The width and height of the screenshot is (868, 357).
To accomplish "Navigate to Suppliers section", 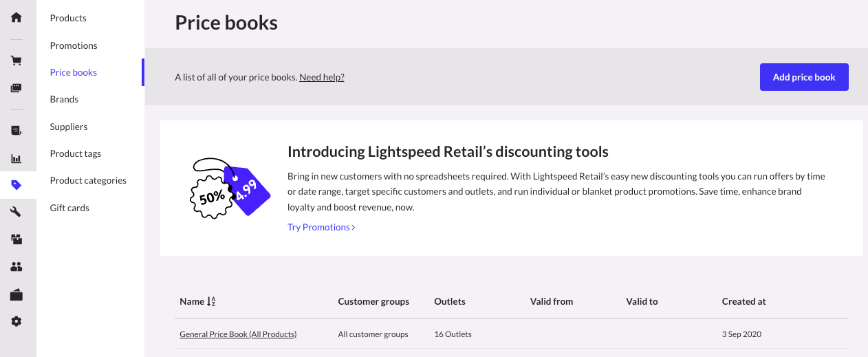I will (69, 127).
